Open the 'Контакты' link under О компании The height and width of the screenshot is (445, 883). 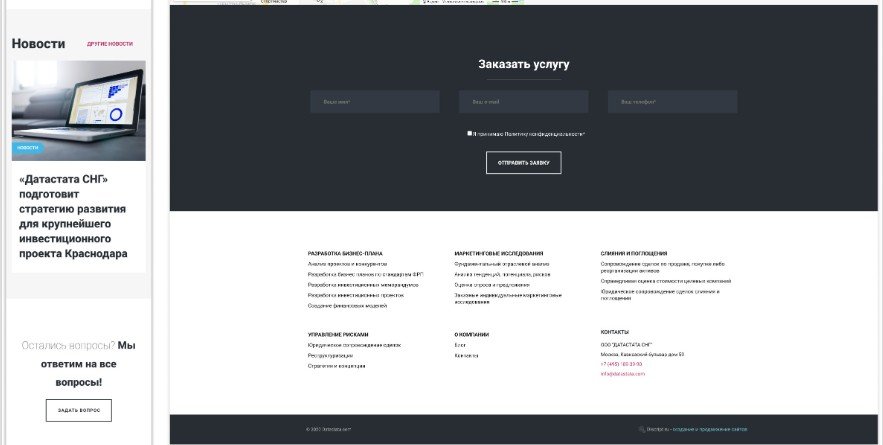466,355
